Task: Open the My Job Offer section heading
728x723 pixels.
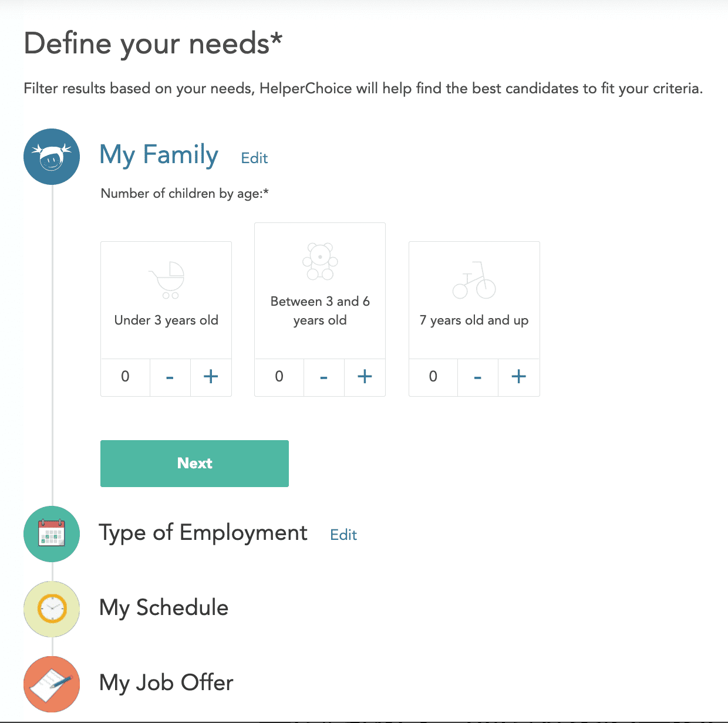Action: (x=166, y=683)
